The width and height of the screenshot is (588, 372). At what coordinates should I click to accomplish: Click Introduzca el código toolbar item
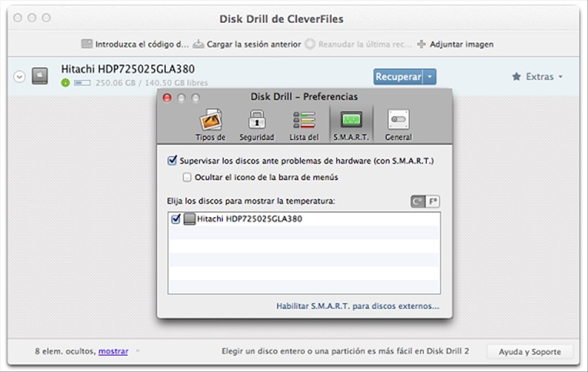tap(136, 44)
